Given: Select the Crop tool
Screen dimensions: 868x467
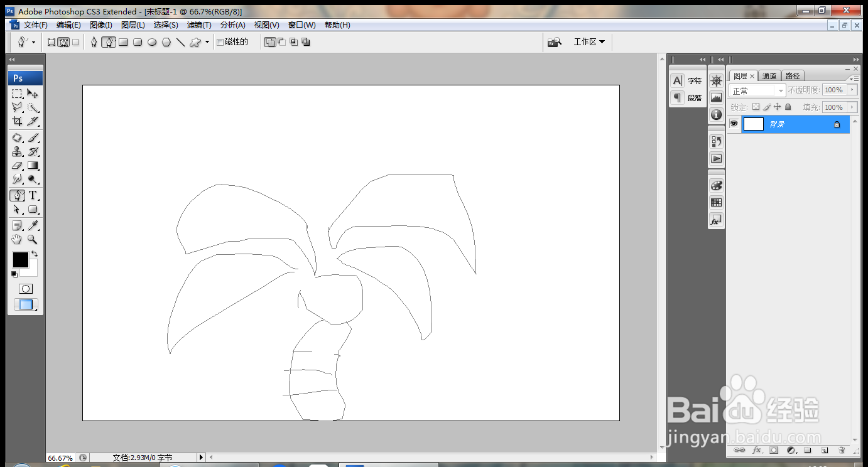Looking at the screenshot, I should point(18,121).
